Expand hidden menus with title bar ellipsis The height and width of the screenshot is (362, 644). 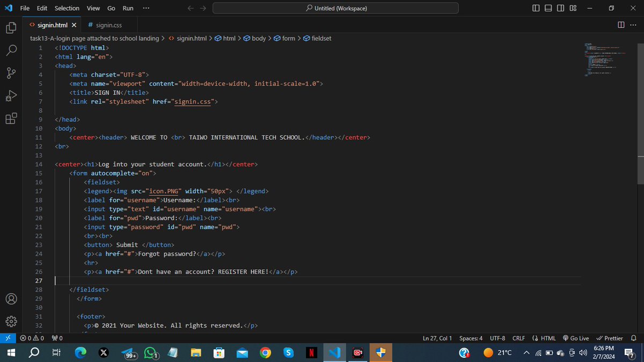(146, 8)
